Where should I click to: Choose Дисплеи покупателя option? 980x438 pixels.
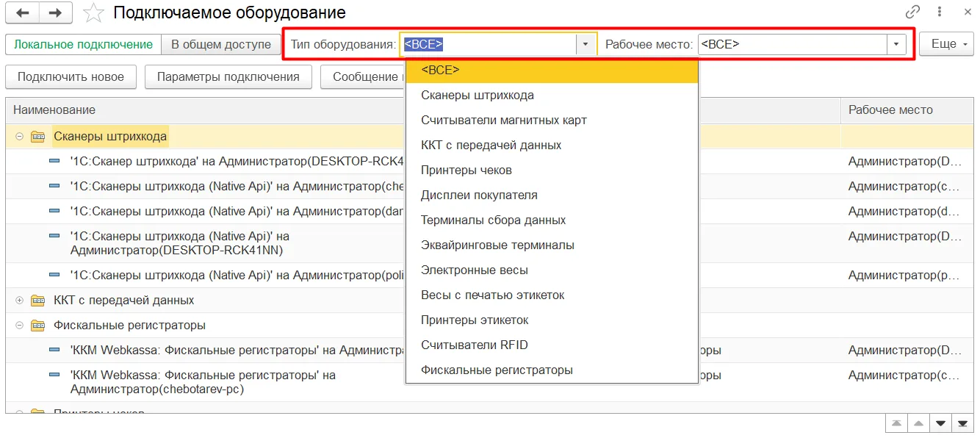[552, 195]
